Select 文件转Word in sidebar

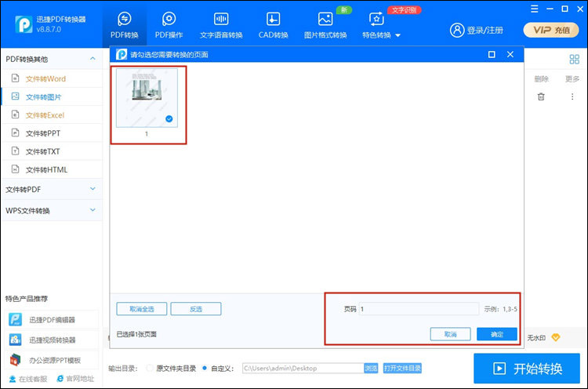point(52,78)
